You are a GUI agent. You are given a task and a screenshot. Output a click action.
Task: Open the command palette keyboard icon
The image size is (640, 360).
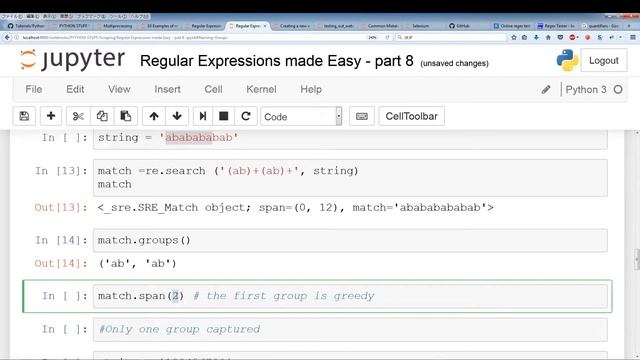[362, 116]
